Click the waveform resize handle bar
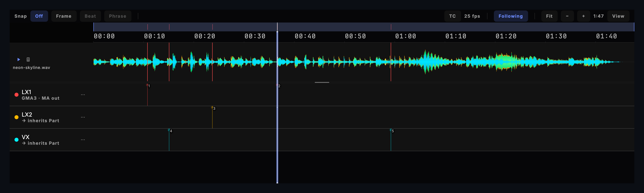 (322, 82)
